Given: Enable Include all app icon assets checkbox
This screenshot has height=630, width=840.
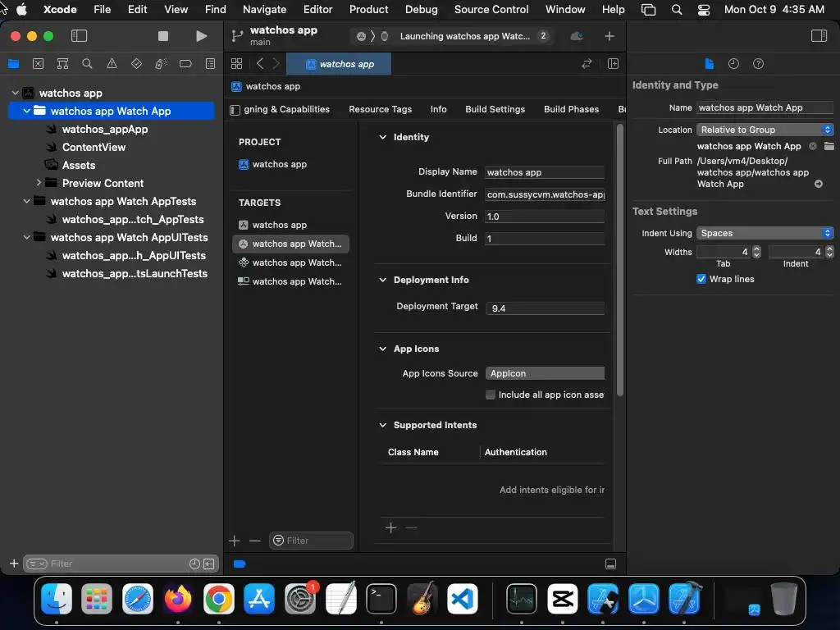Looking at the screenshot, I should tap(491, 395).
